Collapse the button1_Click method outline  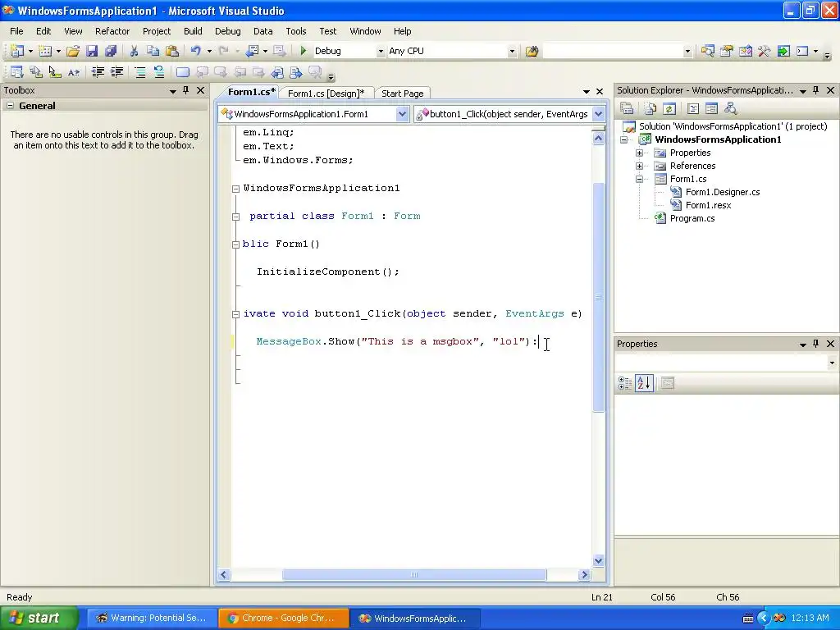pyautogui.click(x=235, y=314)
